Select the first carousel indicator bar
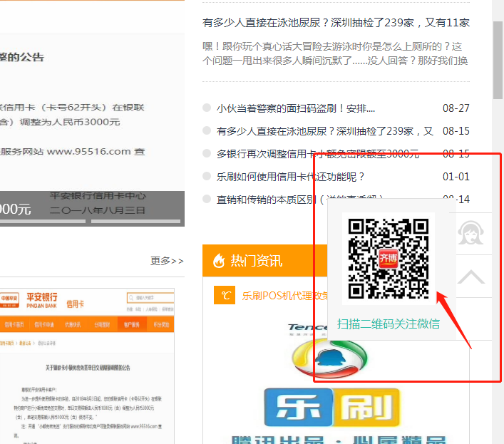The width and height of the screenshot is (504, 444). (41, 222)
